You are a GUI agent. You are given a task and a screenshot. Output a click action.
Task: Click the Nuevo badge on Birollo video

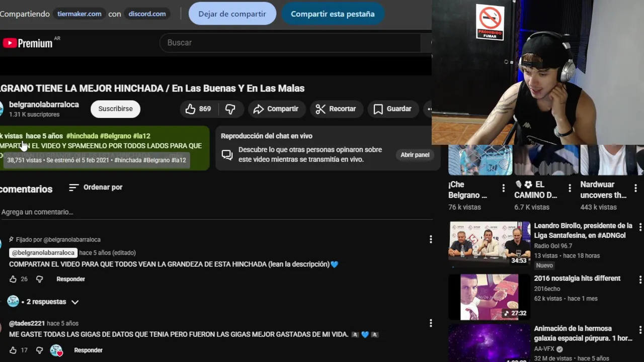pos(544,265)
